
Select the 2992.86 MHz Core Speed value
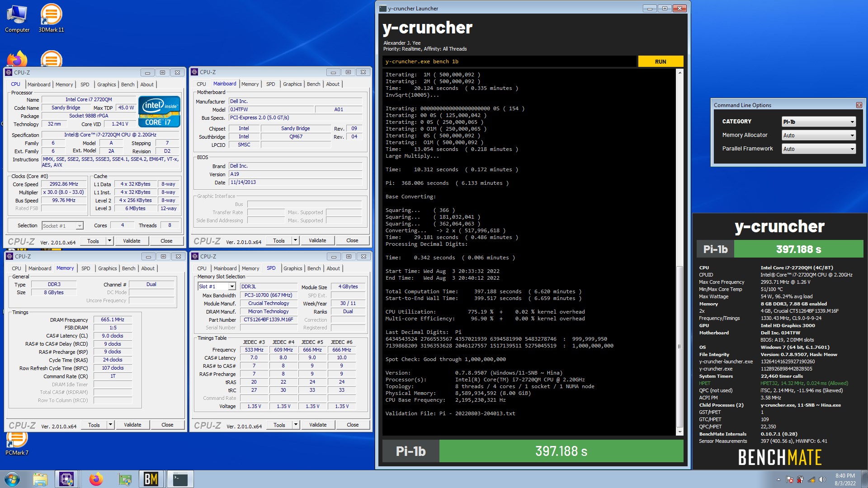pyautogui.click(x=64, y=184)
